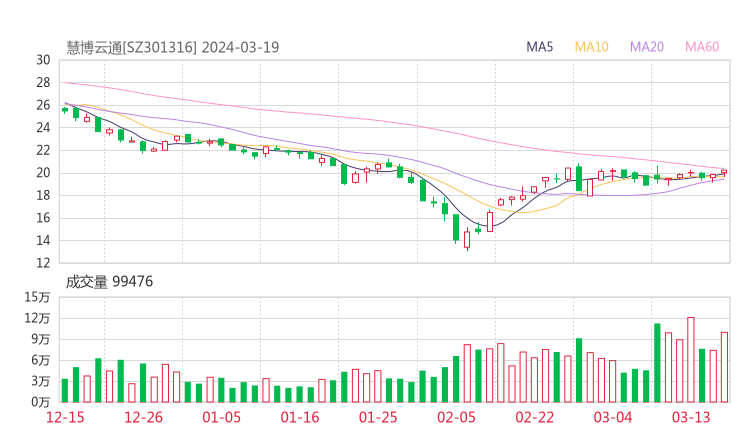Click the stock title 慧博云通[SZ301316]
The width and height of the screenshot is (740, 440).
pos(131,47)
